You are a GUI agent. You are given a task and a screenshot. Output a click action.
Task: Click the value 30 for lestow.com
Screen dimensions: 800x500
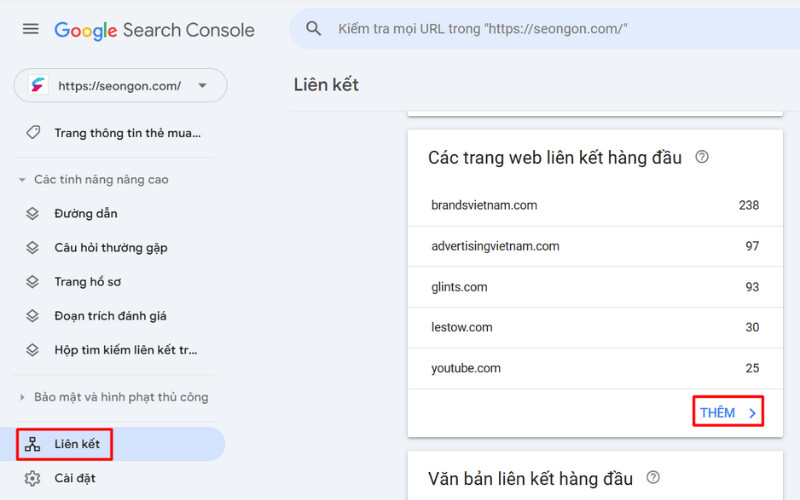[752, 327]
